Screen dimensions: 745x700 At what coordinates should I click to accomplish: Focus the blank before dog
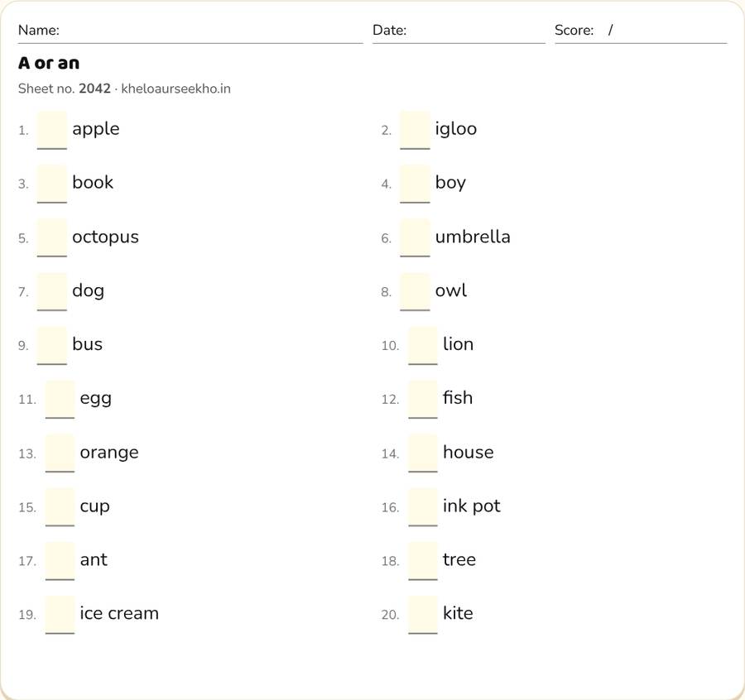coord(52,291)
